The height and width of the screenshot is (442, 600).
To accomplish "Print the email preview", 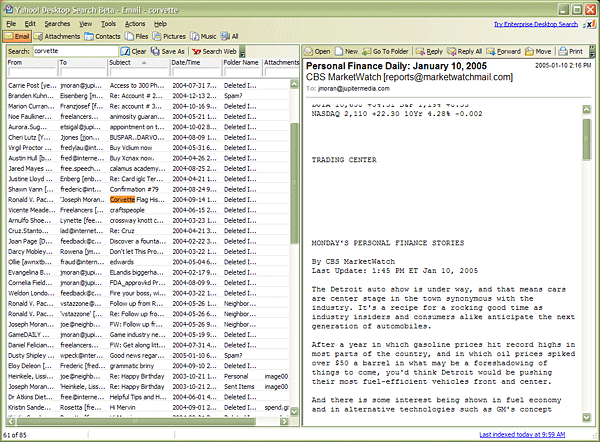I will coord(571,51).
